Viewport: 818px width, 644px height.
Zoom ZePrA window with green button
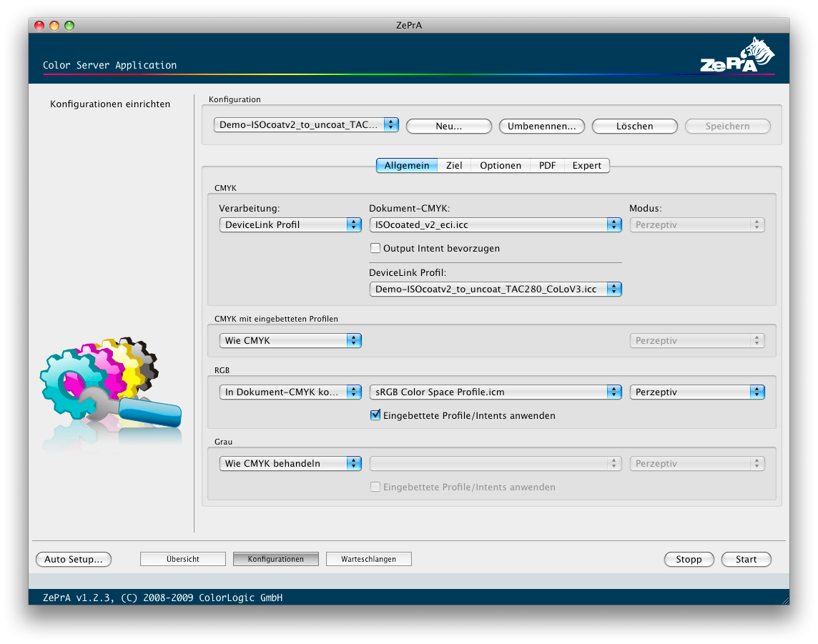[x=69, y=25]
